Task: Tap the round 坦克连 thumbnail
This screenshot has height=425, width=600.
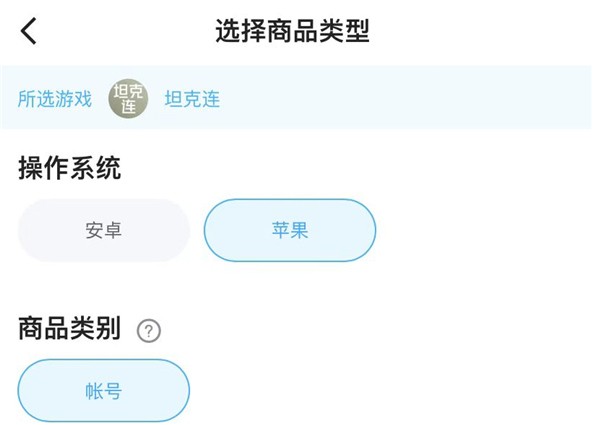Action: (x=128, y=98)
